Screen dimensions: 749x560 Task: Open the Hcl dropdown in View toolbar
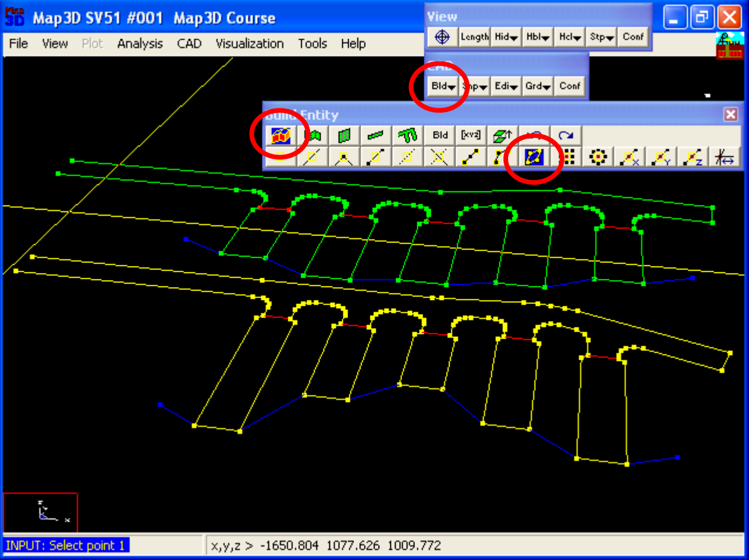(x=570, y=37)
